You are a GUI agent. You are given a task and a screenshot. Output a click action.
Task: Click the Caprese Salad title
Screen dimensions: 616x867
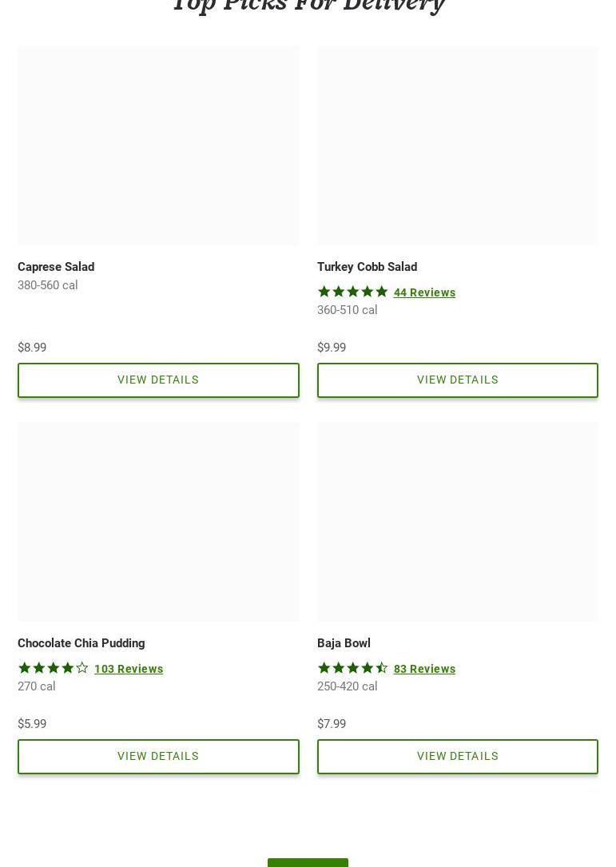[56, 267]
